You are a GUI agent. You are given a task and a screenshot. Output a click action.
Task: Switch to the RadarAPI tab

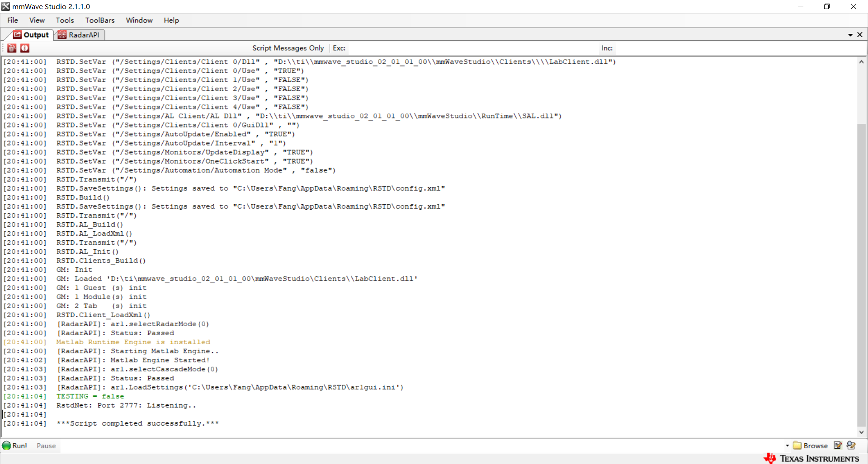tap(79, 35)
